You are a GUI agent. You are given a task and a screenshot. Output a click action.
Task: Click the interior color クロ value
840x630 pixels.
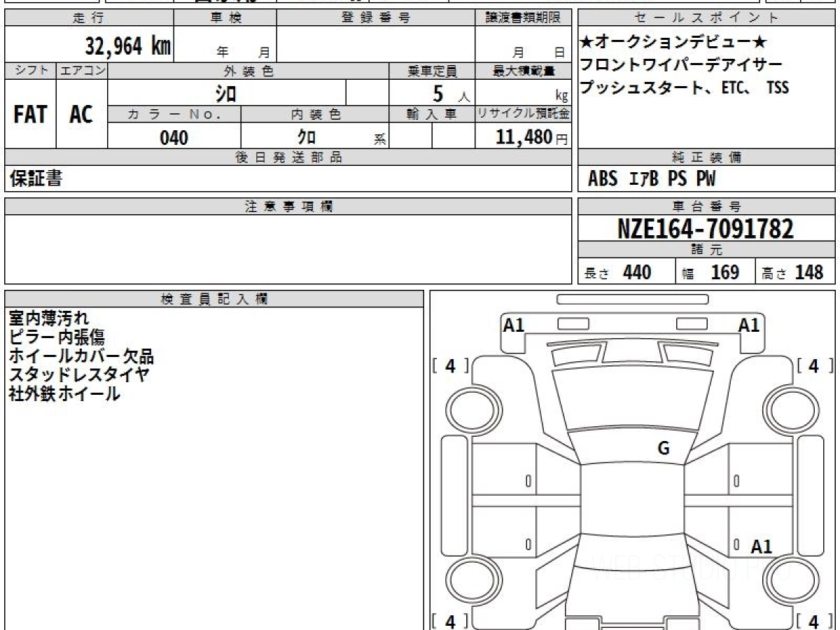pos(307,137)
